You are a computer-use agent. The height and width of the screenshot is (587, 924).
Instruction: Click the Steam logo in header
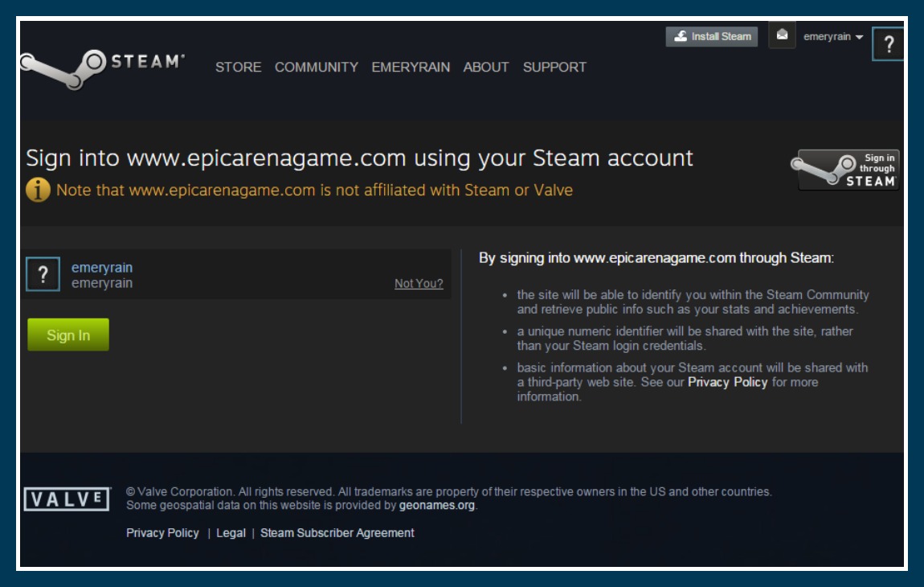103,69
